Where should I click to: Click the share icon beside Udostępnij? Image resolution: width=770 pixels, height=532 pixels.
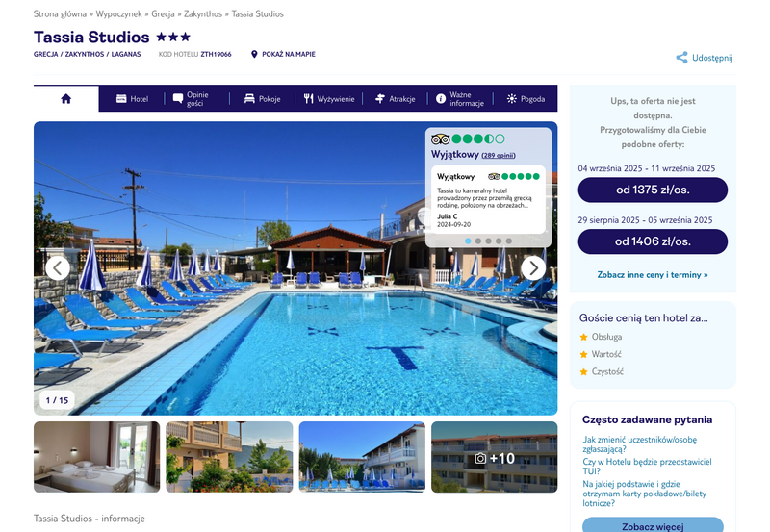click(681, 58)
